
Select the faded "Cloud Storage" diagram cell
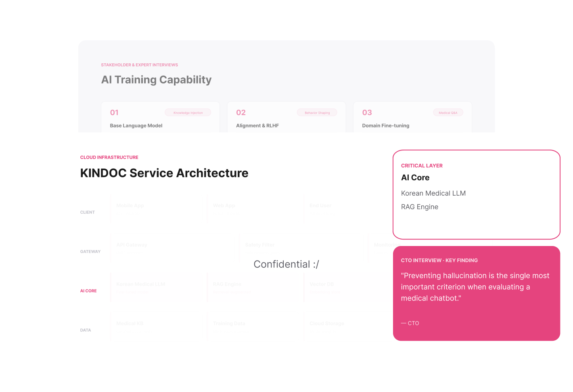click(348, 326)
